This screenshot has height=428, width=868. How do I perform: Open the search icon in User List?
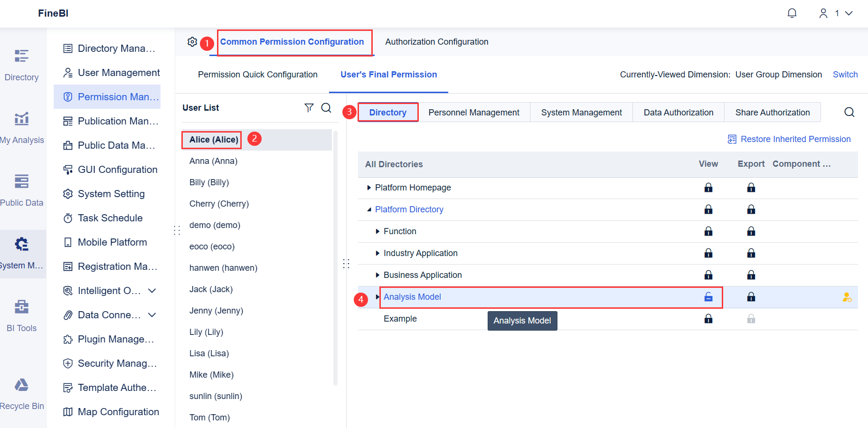(x=326, y=108)
